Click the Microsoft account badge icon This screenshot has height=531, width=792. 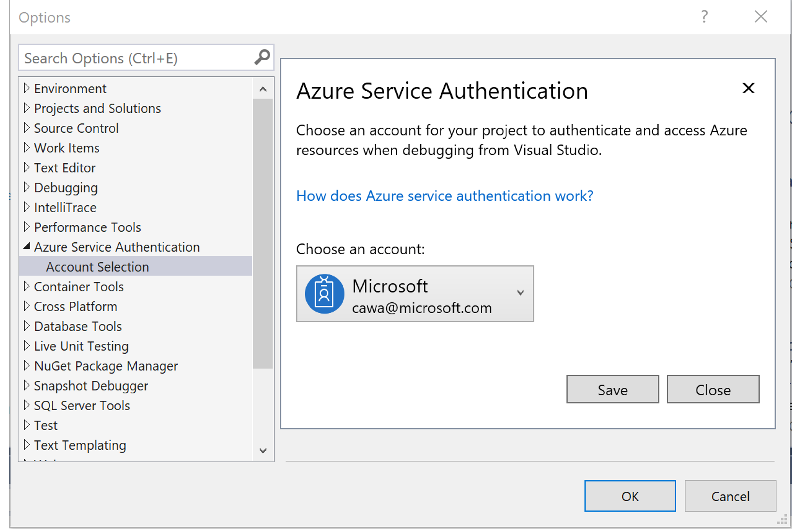[324, 294]
